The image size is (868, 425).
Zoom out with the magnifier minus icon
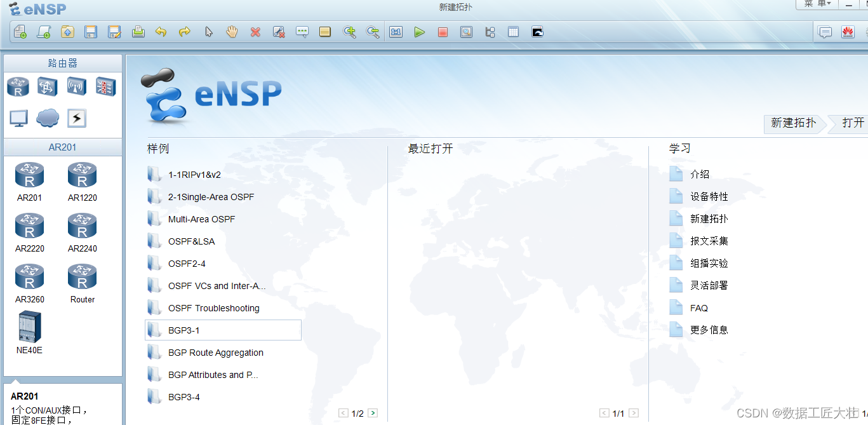(x=373, y=32)
